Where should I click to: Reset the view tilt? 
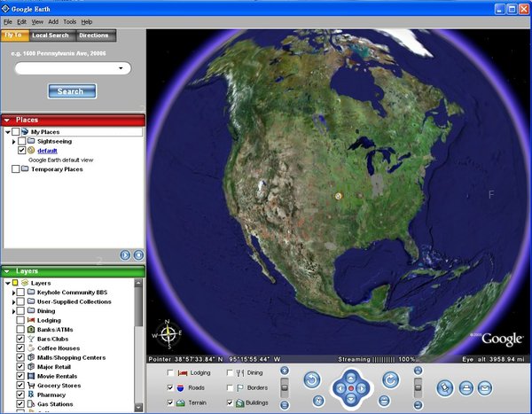coord(384,401)
